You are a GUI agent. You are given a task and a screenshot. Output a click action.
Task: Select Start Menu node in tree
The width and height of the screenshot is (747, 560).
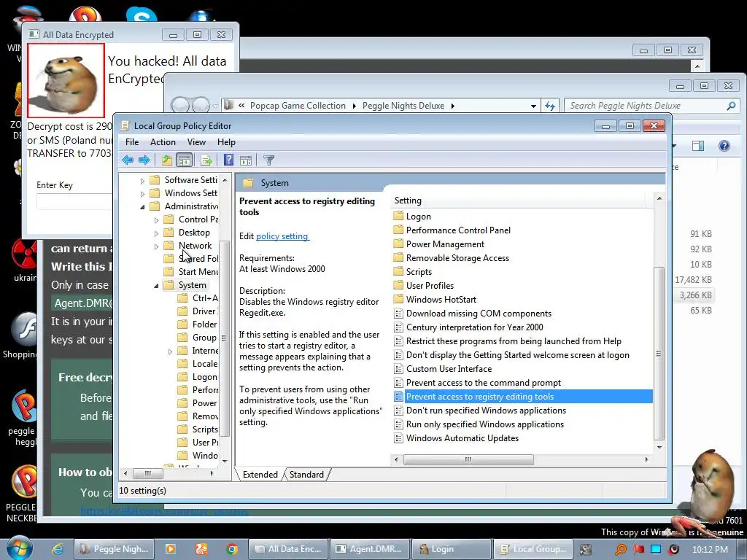(191, 272)
